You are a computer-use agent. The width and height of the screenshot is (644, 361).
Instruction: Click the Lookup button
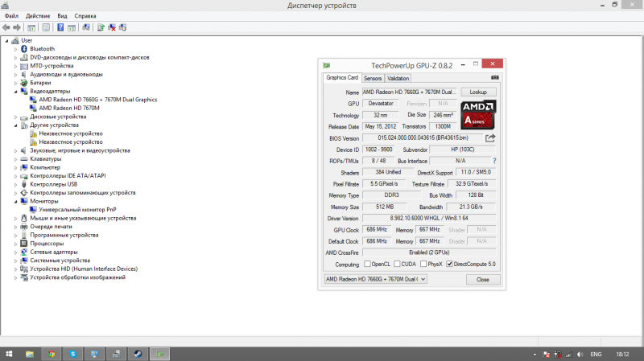click(x=478, y=92)
